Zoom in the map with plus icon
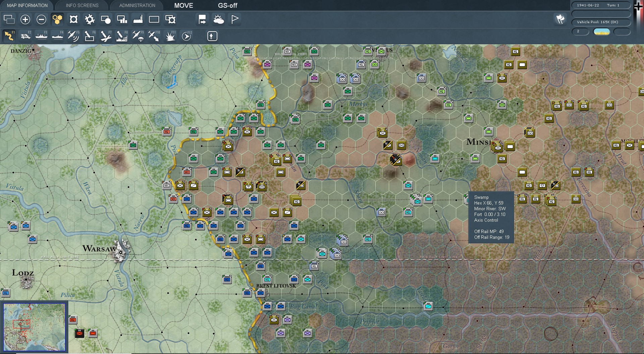This screenshot has height=354, width=644. (x=25, y=19)
